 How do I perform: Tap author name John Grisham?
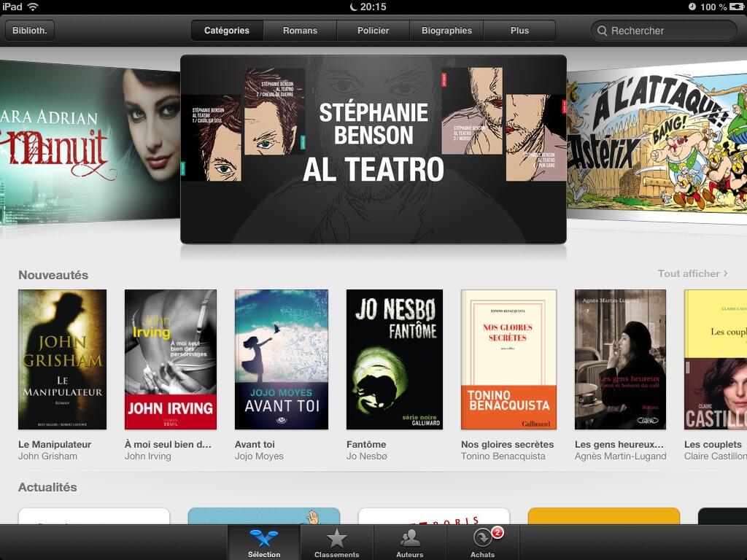[47, 456]
